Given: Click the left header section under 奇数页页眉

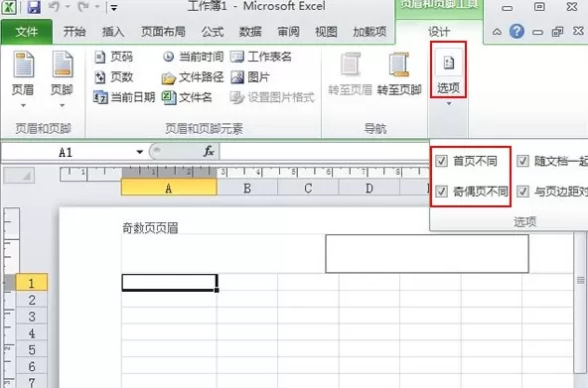Looking at the screenshot, I should click(x=223, y=254).
